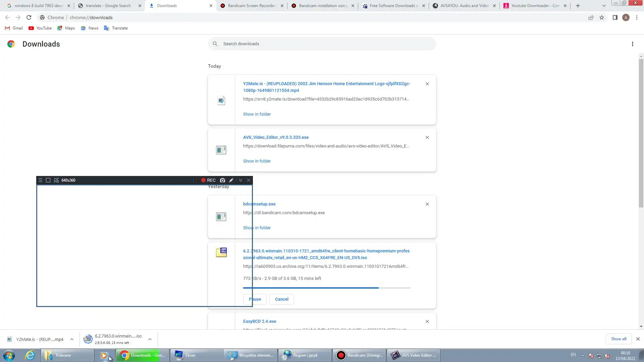Screen dimensions: 644x362
Task: Expand options for Y2Mate mp4 download
Action: pyautogui.click(x=72, y=339)
